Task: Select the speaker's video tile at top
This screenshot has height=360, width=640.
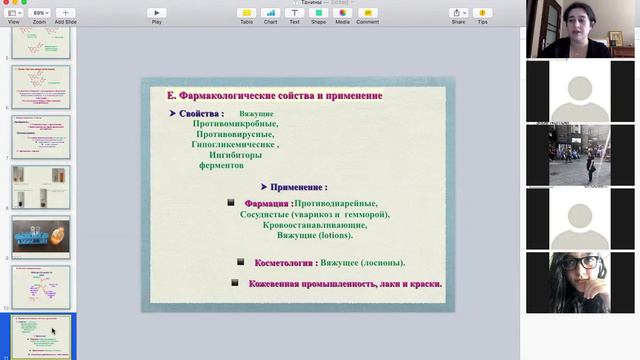Action: click(580, 29)
